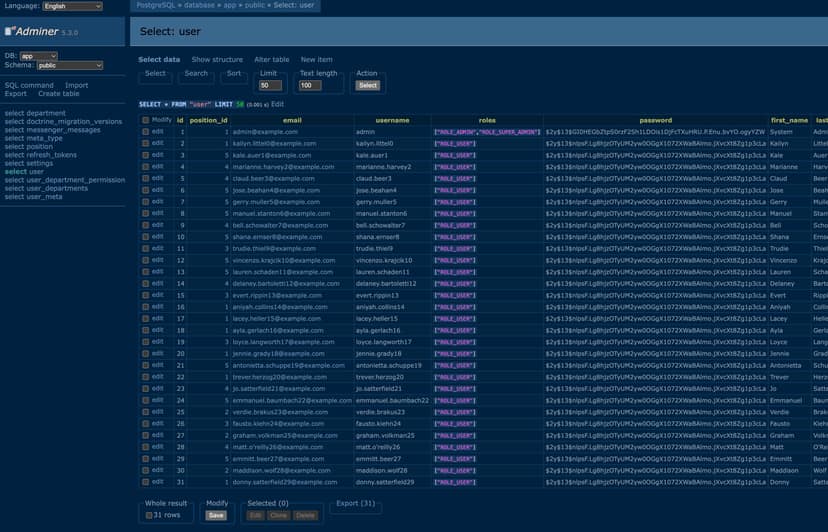This screenshot has height=532, width=828.
Task: Select user_meta table in sidebar
Action: coord(44,197)
